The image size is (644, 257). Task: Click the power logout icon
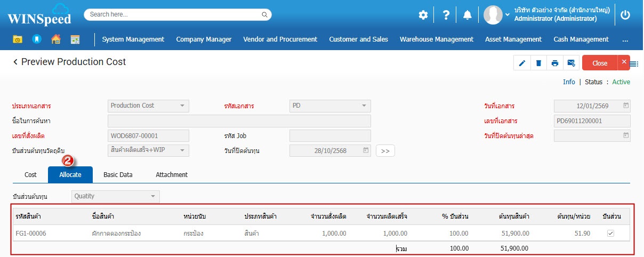click(625, 15)
